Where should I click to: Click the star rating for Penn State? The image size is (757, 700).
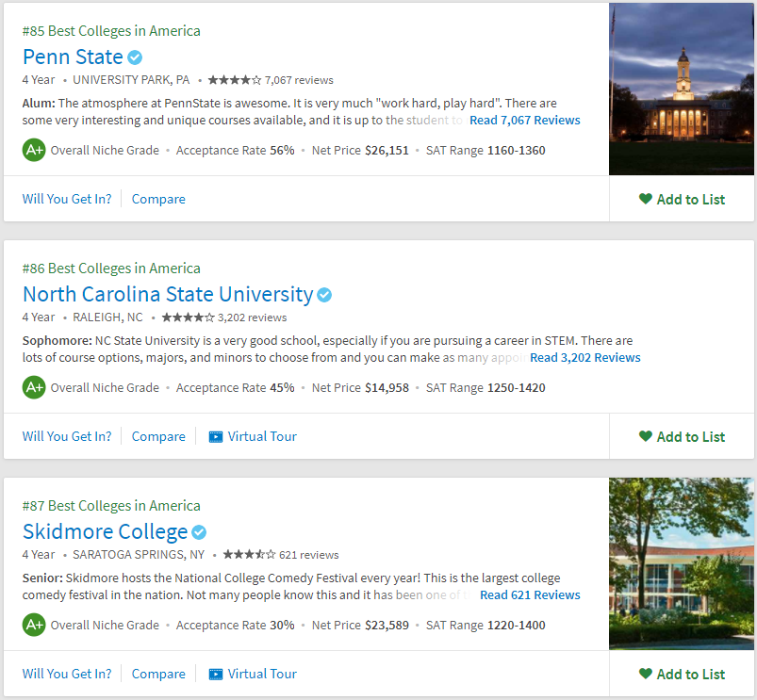[235, 80]
